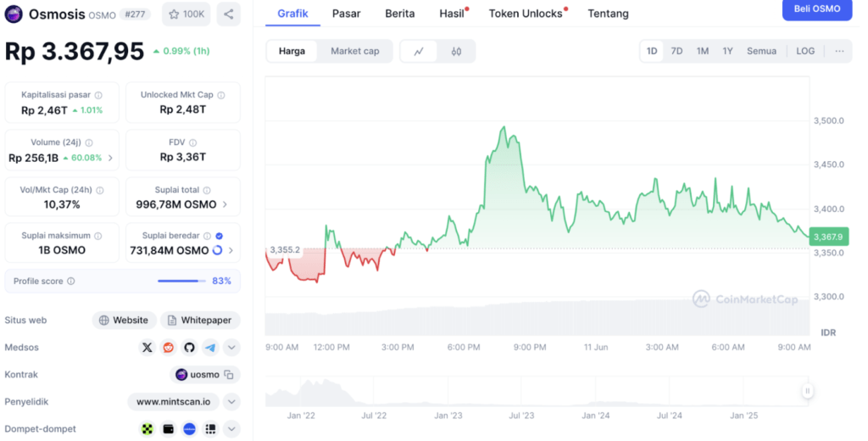Click the Profile score progress bar
Image resolution: width=868 pixels, height=441 pixels.
coord(181,282)
